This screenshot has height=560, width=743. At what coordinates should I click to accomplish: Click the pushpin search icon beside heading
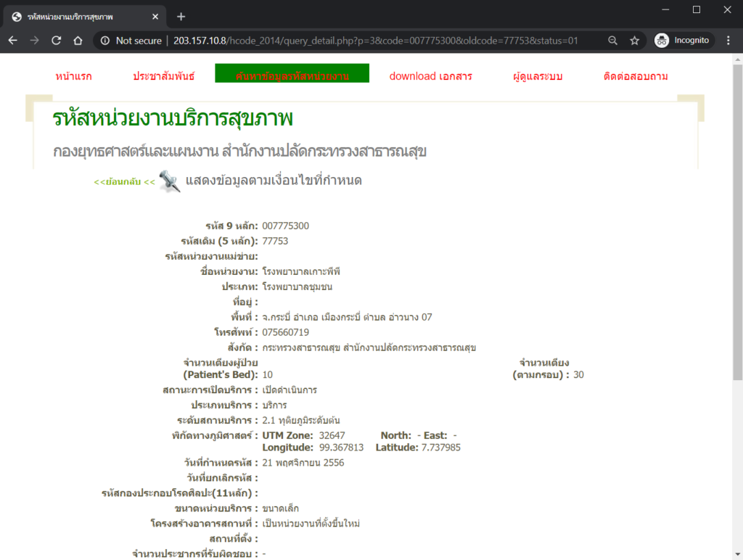click(x=169, y=181)
